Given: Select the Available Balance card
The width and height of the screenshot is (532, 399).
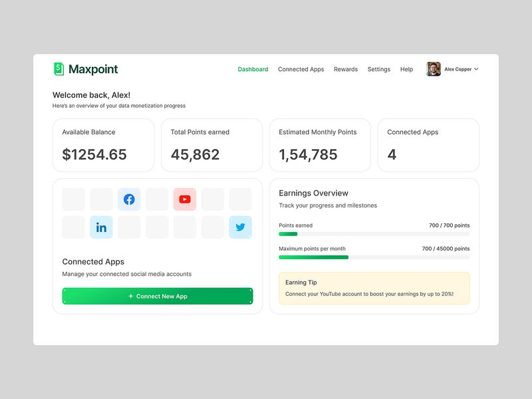Looking at the screenshot, I should point(104,145).
